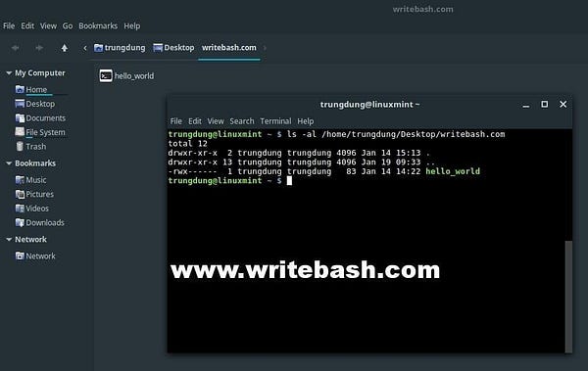Click the Home folder icon in sidebar
The height and width of the screenshot is (371, 588).
point(20,89)
